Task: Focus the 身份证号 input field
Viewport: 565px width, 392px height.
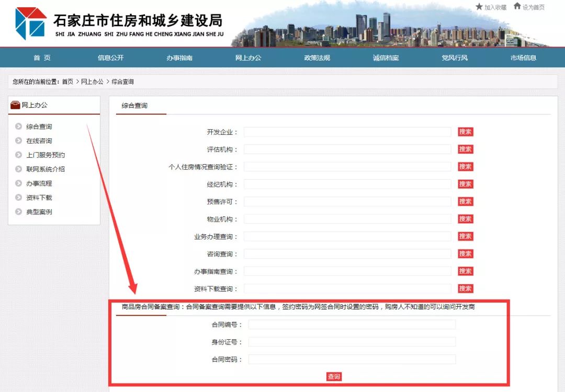Action: pyautogui.click(x=352, y=342)
